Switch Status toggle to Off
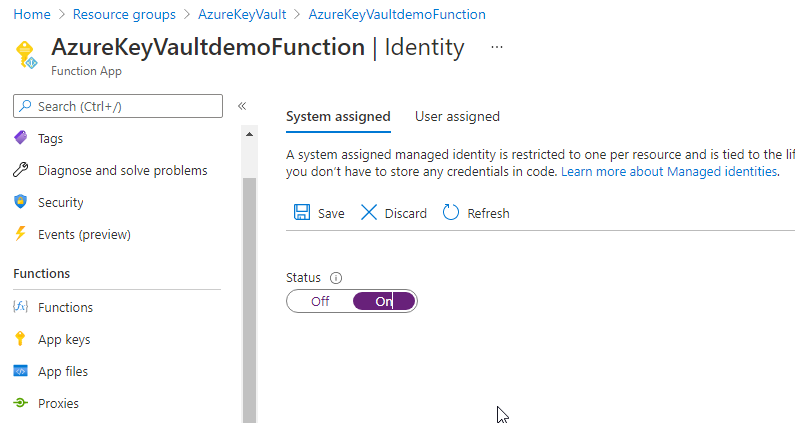The height and width of the screenshot is (423, 795). pos(320,301)
